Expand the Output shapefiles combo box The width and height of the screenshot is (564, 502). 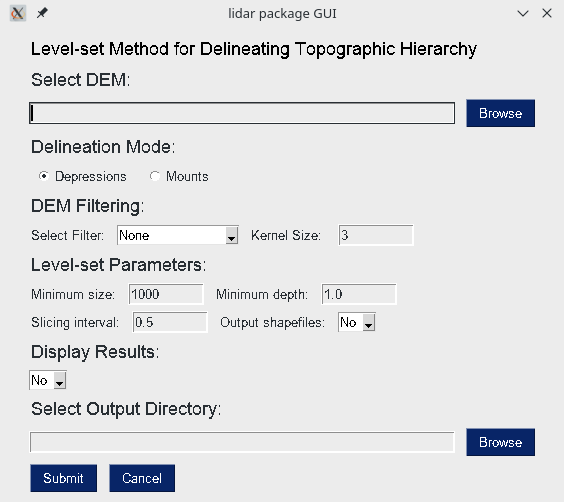point(357,322)
